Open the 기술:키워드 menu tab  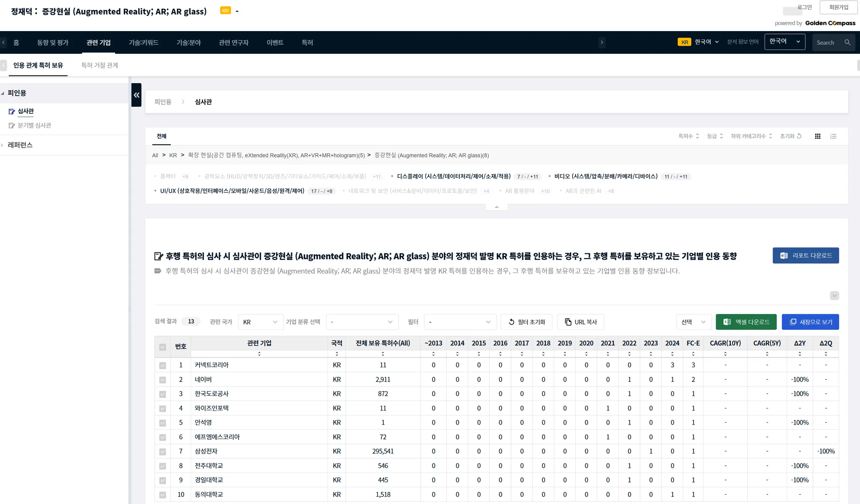click(x=143, y=43)
